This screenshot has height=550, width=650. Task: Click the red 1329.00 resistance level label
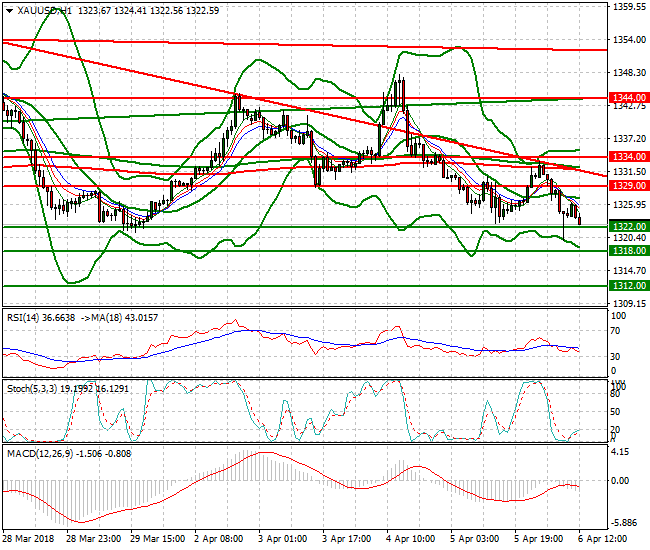(x=630, y=186)
